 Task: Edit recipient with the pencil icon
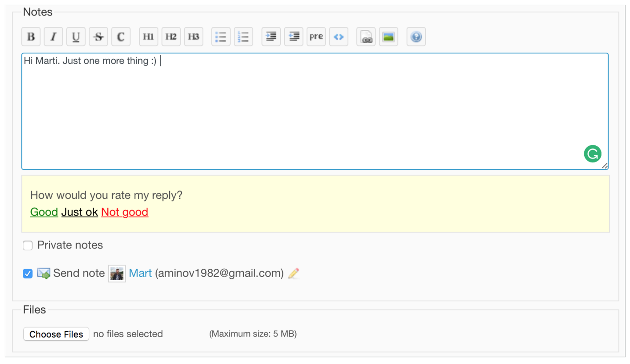coord(293,274)
